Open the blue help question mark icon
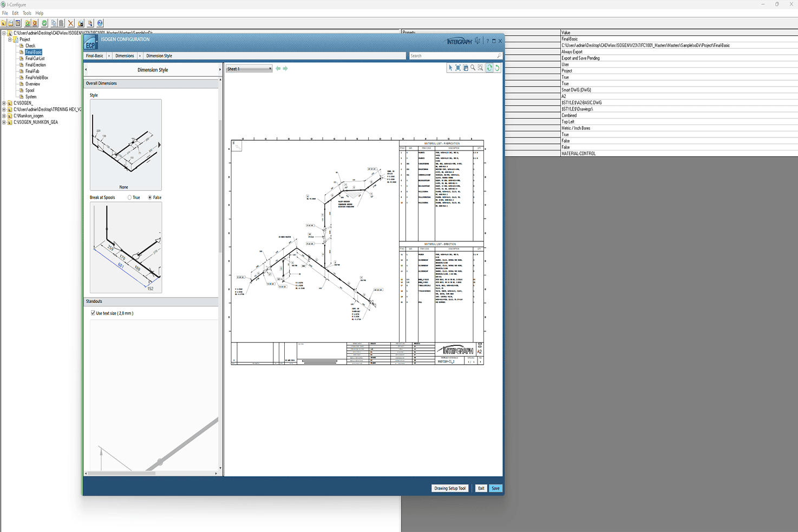 [100, 23]
